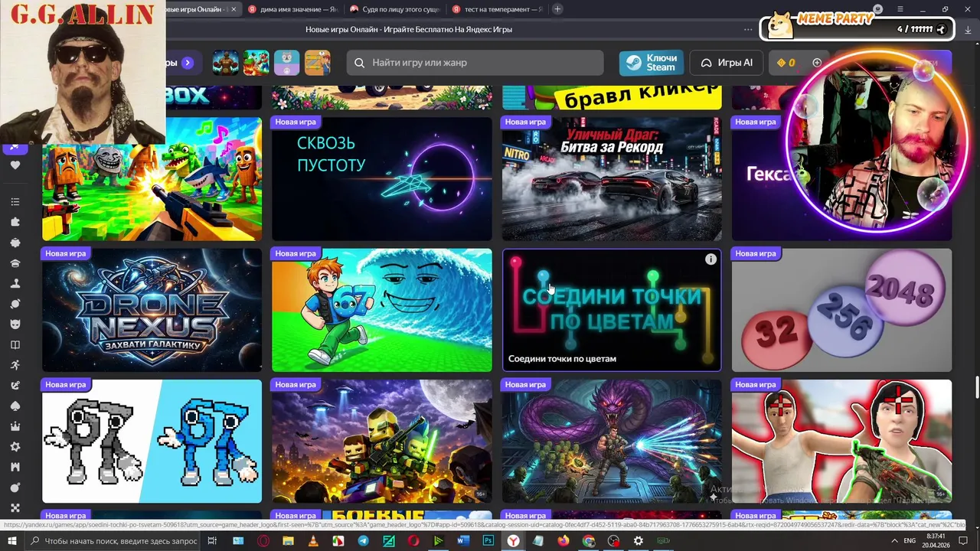
Task: Open Photoshop from taskbar
Action: point(488,541)
